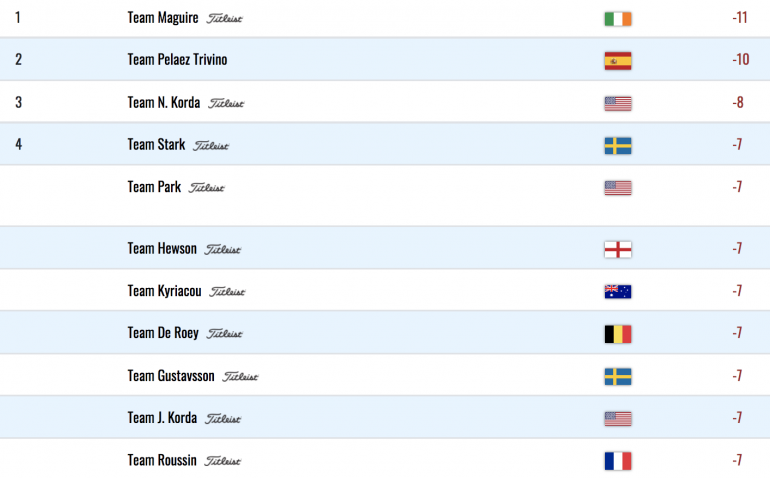Click the France flag beside Team Roussin
Viewport: 770px width, 478px height.
pyautogui.click(x=618, y=461)
